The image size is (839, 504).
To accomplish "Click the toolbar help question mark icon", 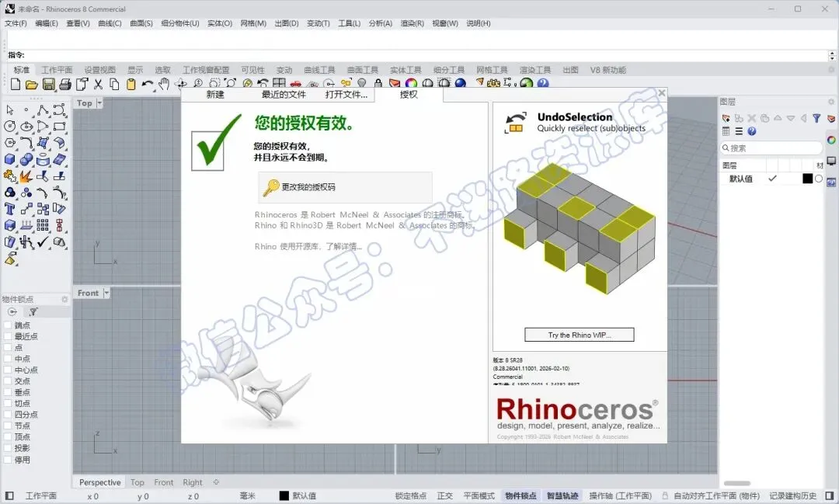I will 542,83.
